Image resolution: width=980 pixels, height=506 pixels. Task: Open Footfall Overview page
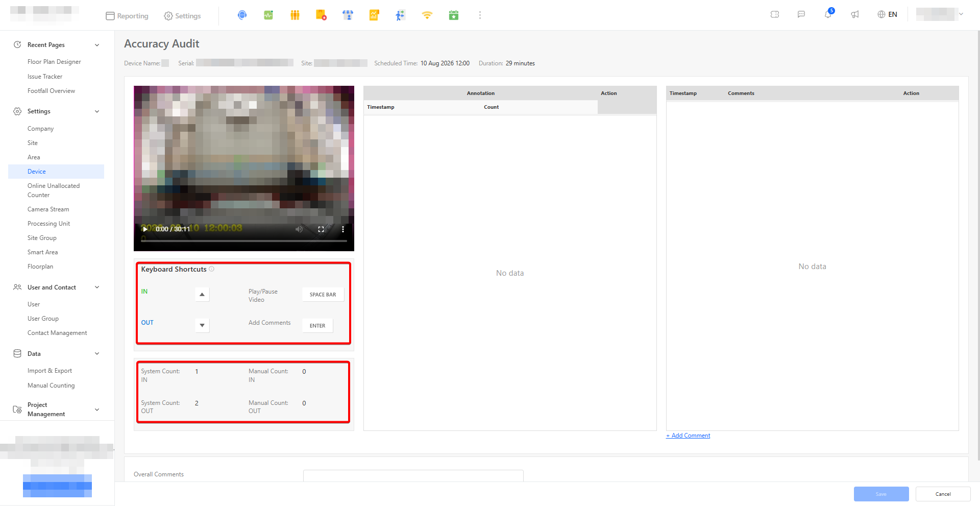coord(51,91)
